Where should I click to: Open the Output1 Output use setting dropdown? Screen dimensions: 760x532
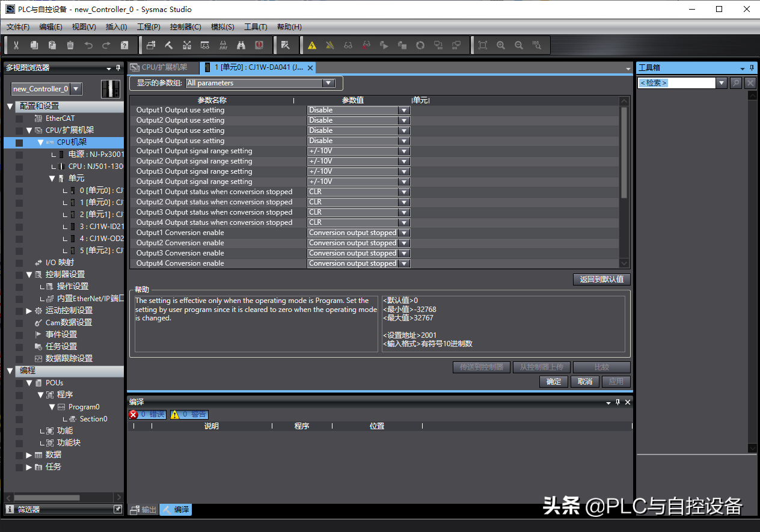(x=404, y=110)
